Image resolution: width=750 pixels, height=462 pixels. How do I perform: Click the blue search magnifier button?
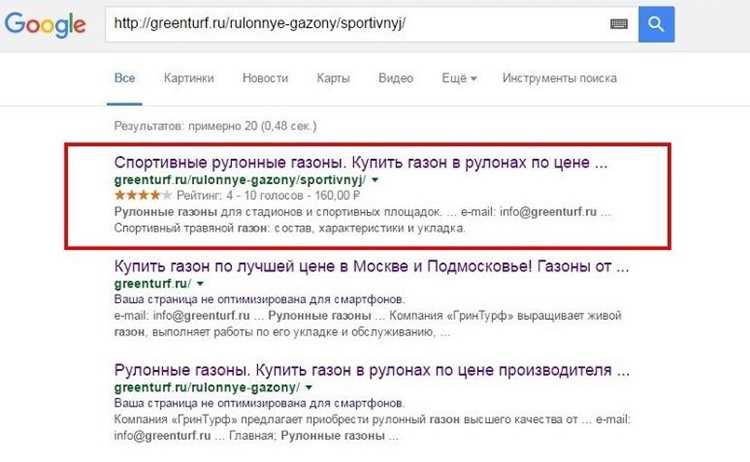[x=656, y=24]
